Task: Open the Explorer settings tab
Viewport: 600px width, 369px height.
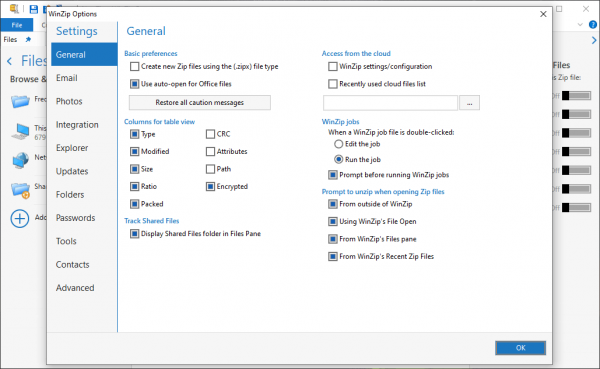Action: click(84, 148)
